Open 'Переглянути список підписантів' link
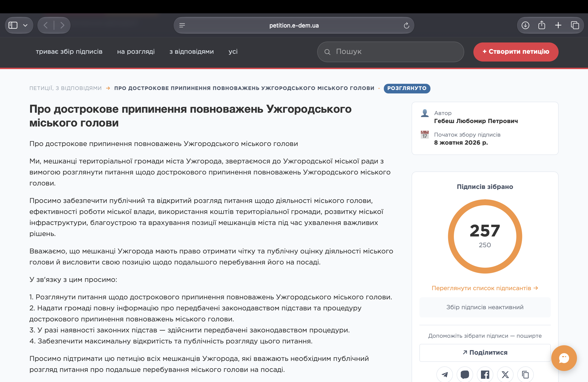Screen dimensions: 588x382 coord(485,288)
